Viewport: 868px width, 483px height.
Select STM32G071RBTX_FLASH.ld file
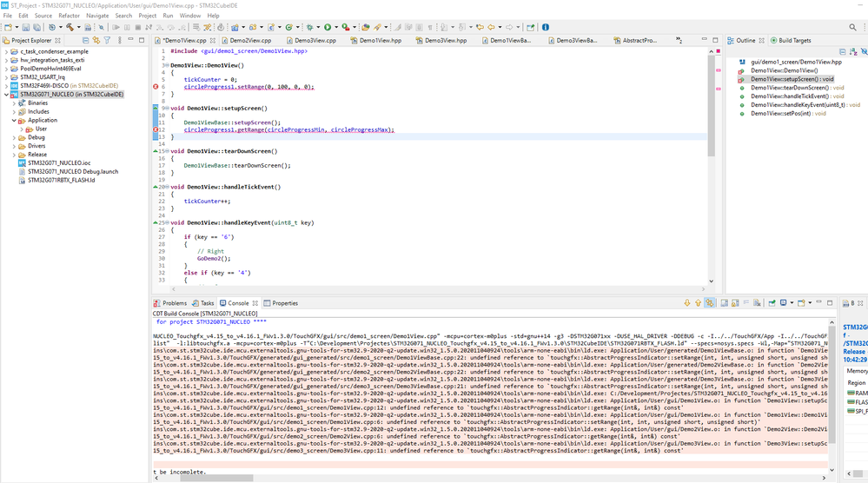tap(62, 181)
